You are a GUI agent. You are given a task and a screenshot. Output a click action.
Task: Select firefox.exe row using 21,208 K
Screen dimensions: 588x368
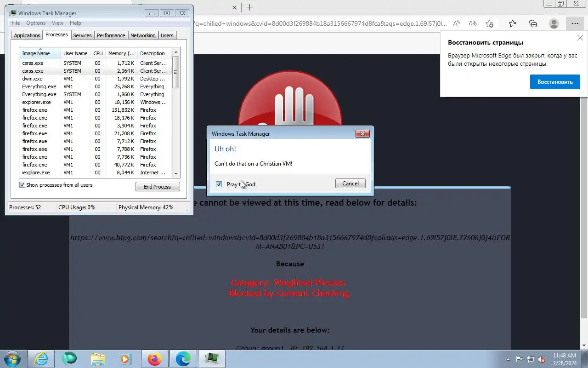point(96,133)
